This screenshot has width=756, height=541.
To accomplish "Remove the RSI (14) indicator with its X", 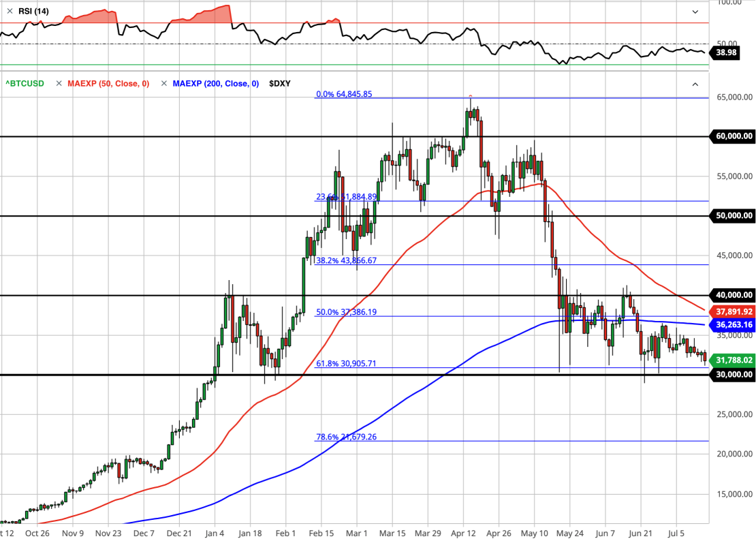I will tap(10, 11).
